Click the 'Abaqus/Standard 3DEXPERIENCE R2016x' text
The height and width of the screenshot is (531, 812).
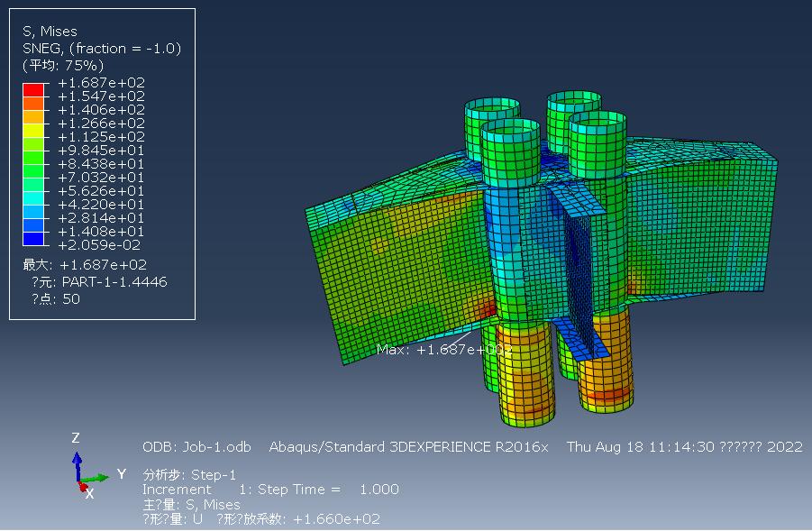click(408, 446)
